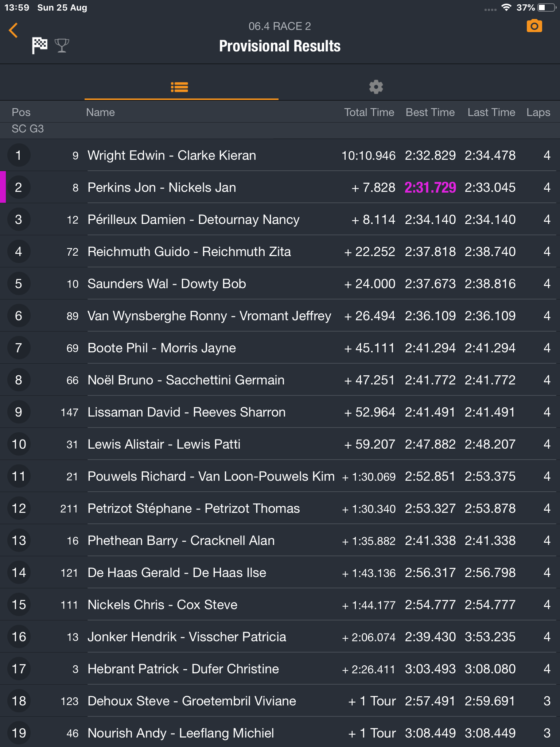Tap the orange back arrow
Viewport: 560px width, 747px height.
pos(13,30)
